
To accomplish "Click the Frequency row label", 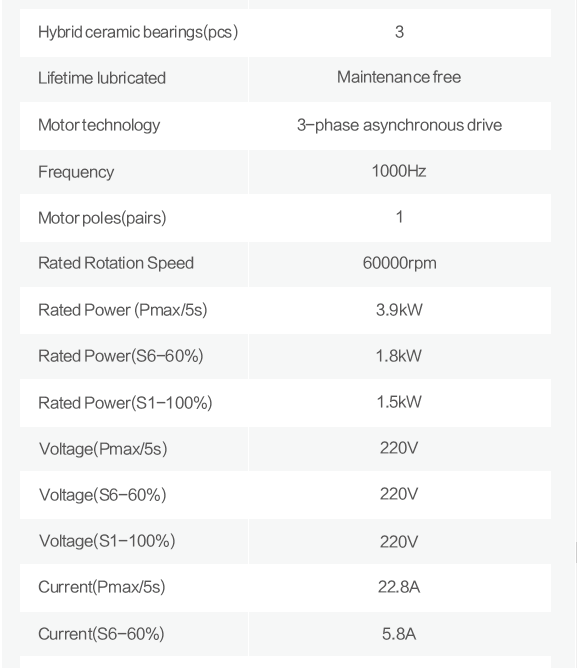I will click(x=76, y=172).
